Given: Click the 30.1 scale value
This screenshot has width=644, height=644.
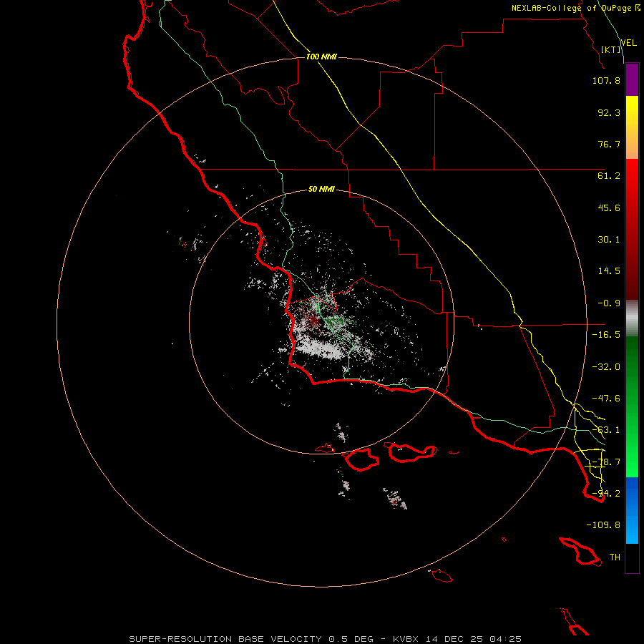Looking at the screenshot, I should click(609, 240).
